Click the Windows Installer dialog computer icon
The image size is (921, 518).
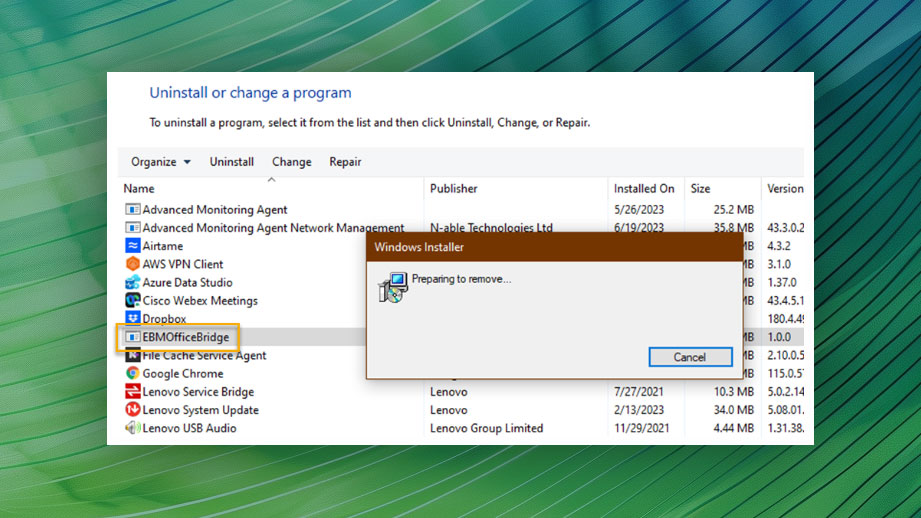pos(393,288)
